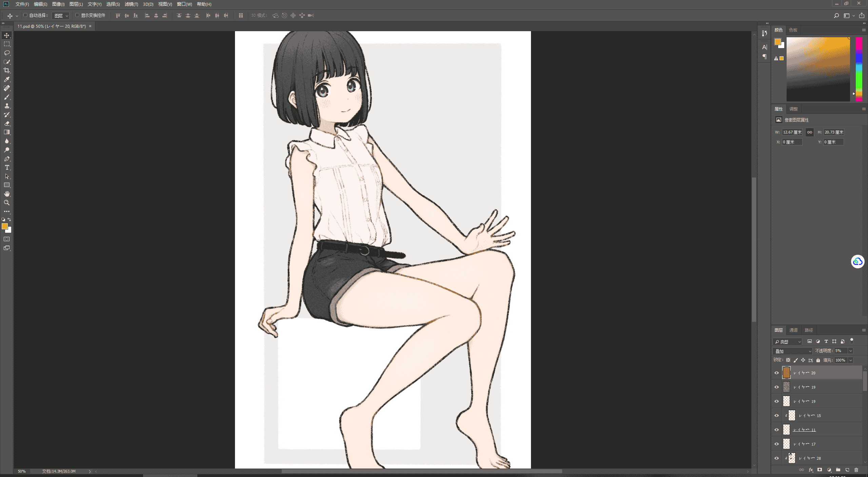Activate the Hand tool
Screen dimensions: 868x477
coord(7,194)
